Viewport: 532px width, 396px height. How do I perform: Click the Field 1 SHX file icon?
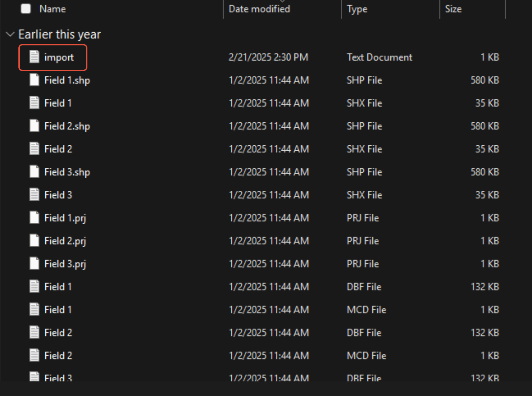tap(35, 103)
